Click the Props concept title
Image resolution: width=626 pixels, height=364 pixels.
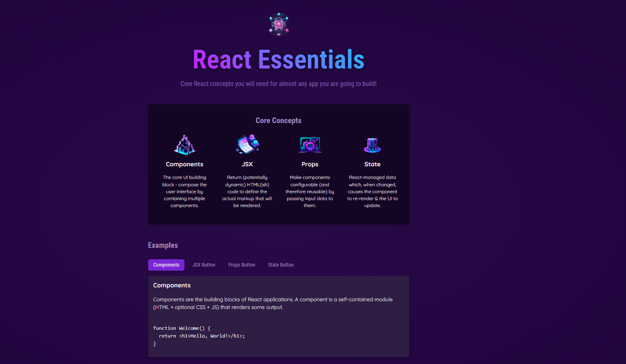click(310, 164)
